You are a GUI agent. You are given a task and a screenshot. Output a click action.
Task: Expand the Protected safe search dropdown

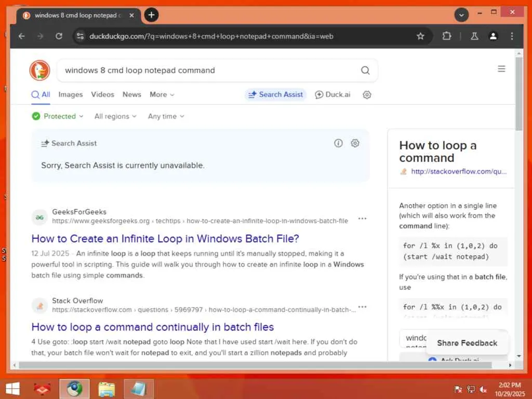coord(57,116)
